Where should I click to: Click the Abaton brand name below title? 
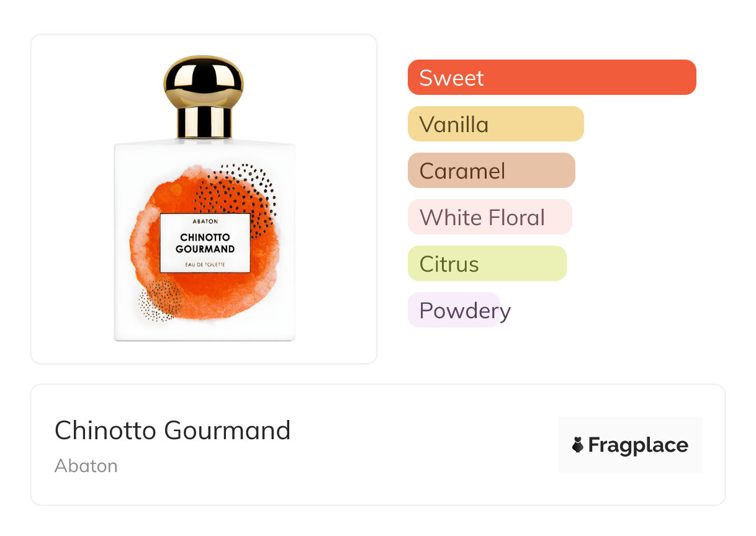86,466
